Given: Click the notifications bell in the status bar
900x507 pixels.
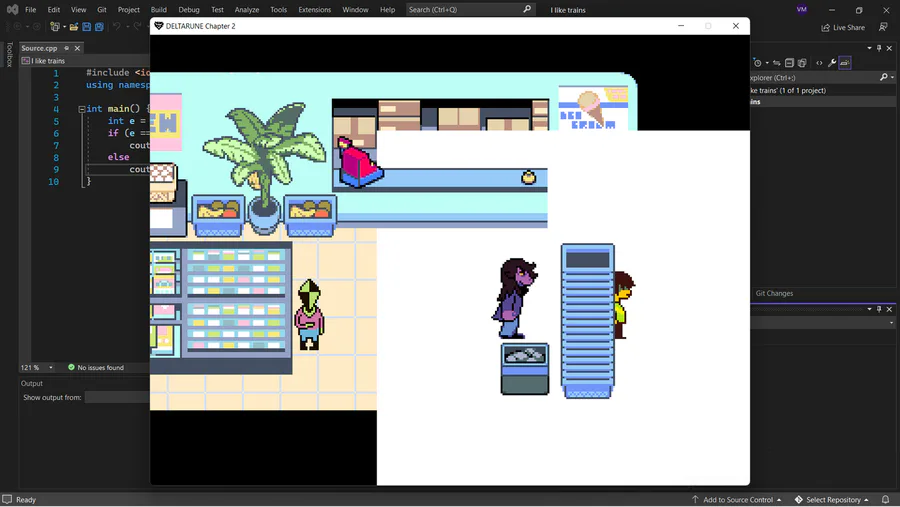Looking at the screenshot, I should click(886, 500).
